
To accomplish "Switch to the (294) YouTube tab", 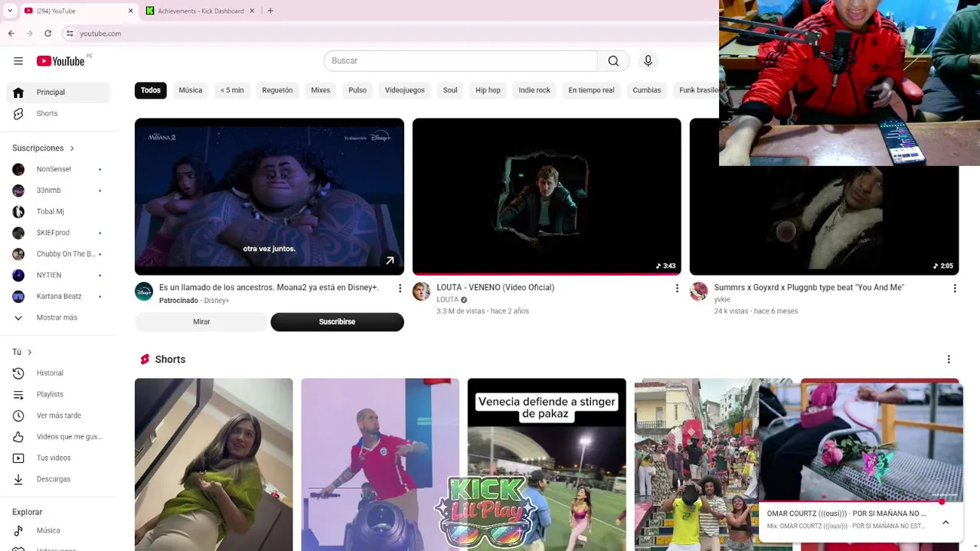I will [77, 11].
